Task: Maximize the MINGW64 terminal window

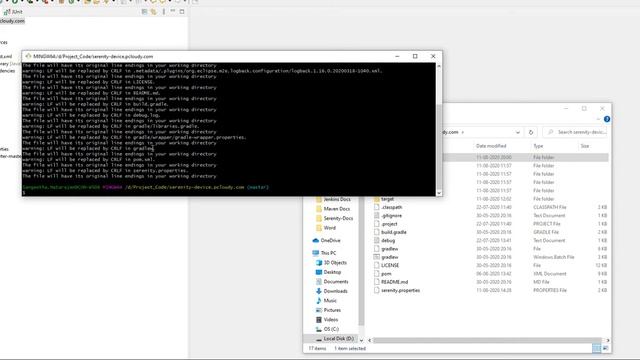Action: click(415, 56)
